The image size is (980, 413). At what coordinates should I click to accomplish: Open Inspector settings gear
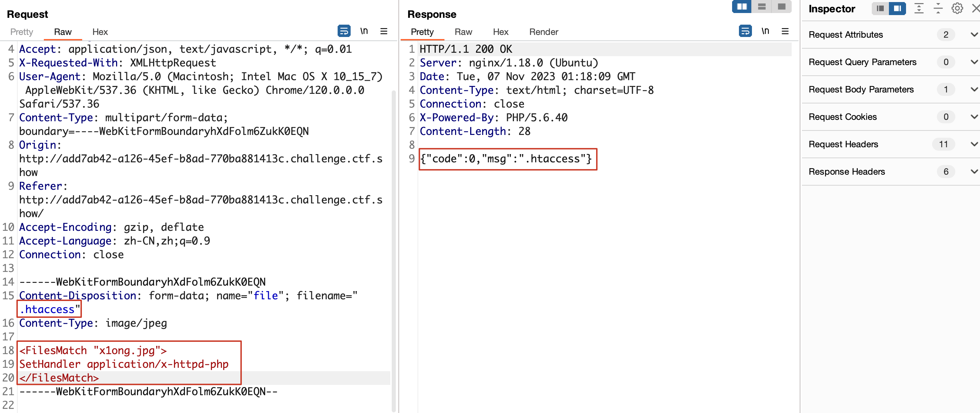pos(957,8)
